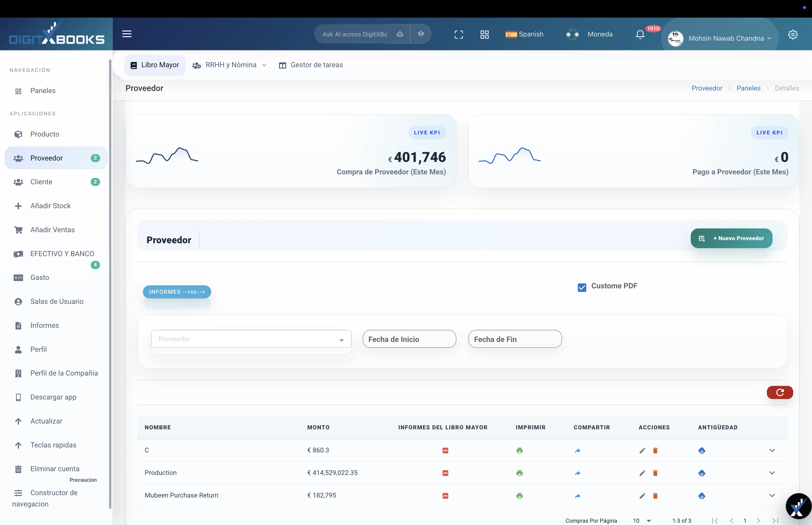Change Compras Por Página from 10
This screenshot has height=525, width=812.
(641, 521)
